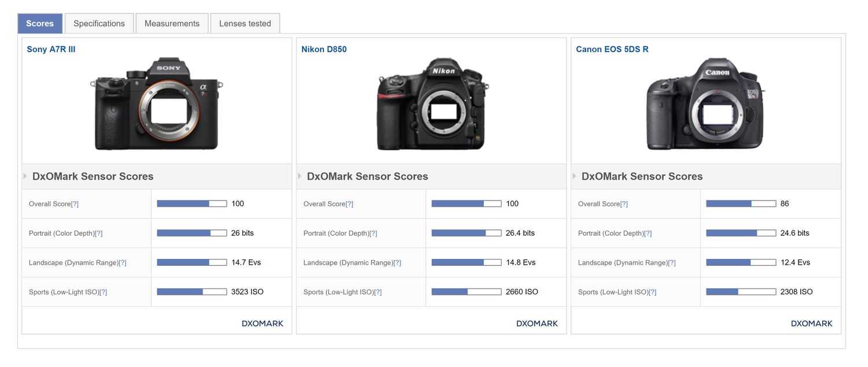Click the Sony A7R III camera image
Image resolution: width=868 pixels, height=367 pixels.
point(157,104)
